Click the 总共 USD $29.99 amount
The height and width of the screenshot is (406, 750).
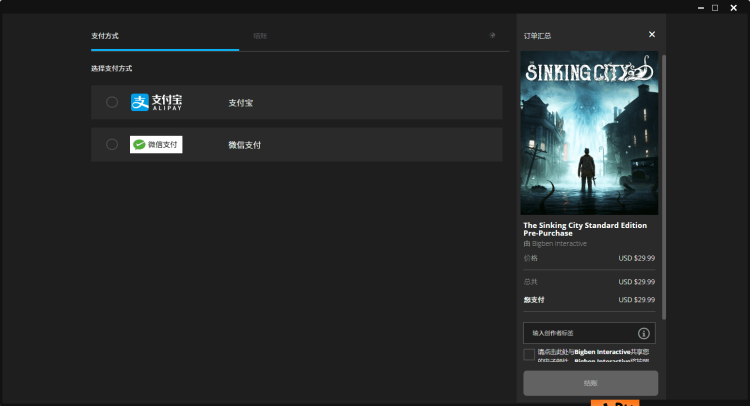pos(637,282)
